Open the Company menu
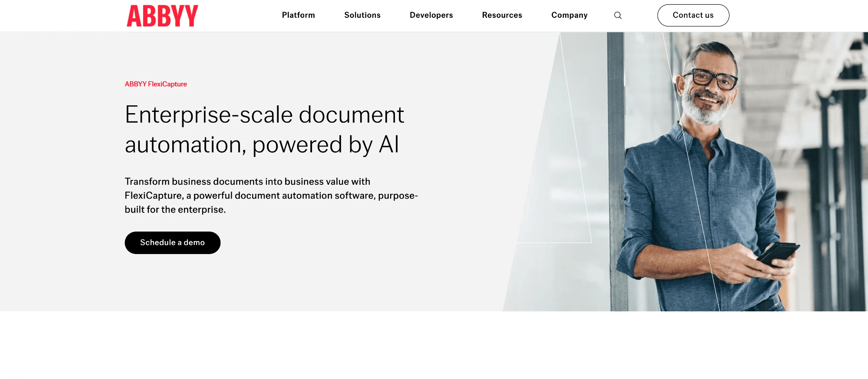 click(569, 15)
